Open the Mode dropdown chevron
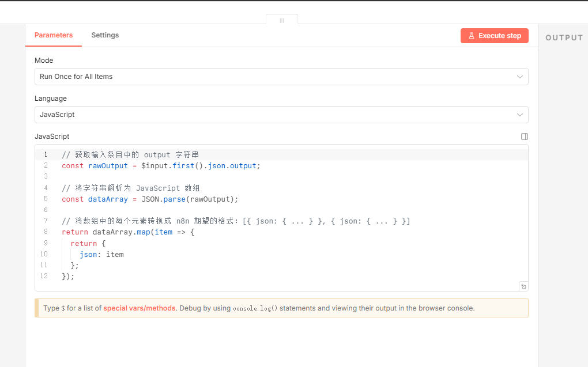Screen dimensions: 588x367 tap(520, 77)
